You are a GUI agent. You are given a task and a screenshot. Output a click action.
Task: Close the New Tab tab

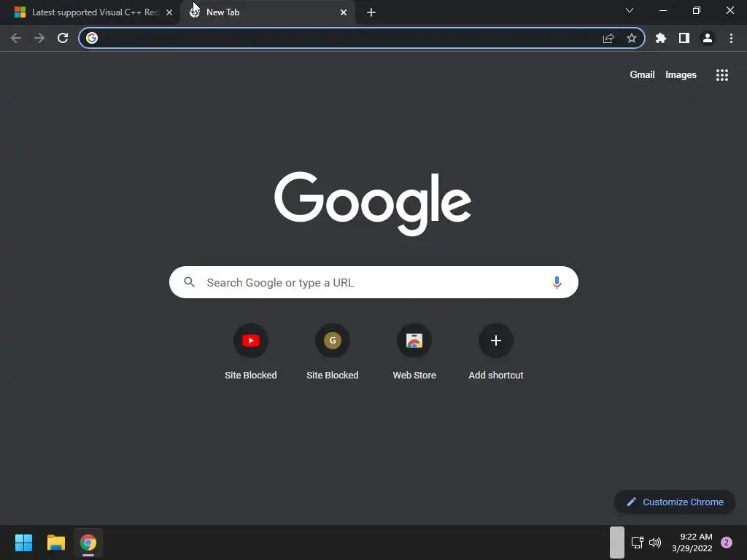pos(344,12)
